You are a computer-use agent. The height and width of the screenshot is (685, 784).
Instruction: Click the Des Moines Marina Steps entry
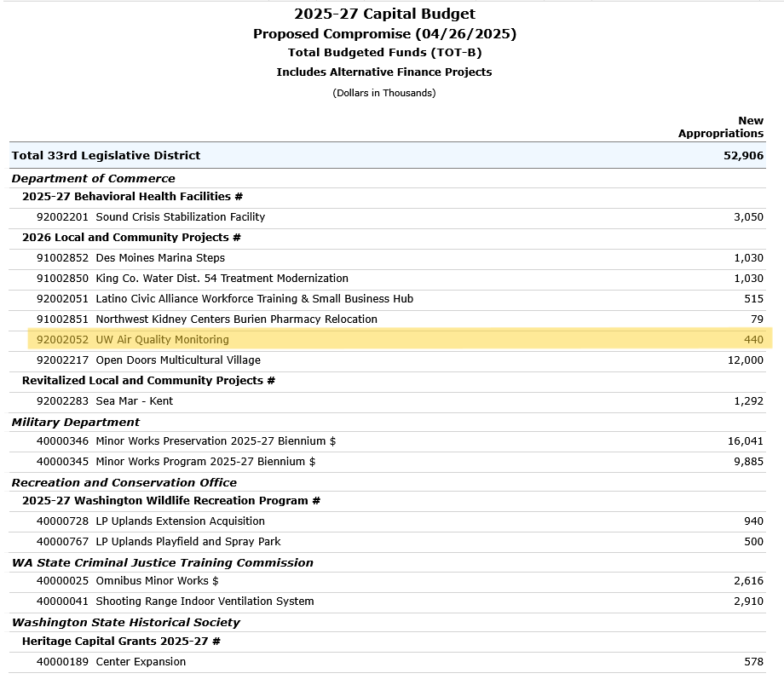click(160, 258)
